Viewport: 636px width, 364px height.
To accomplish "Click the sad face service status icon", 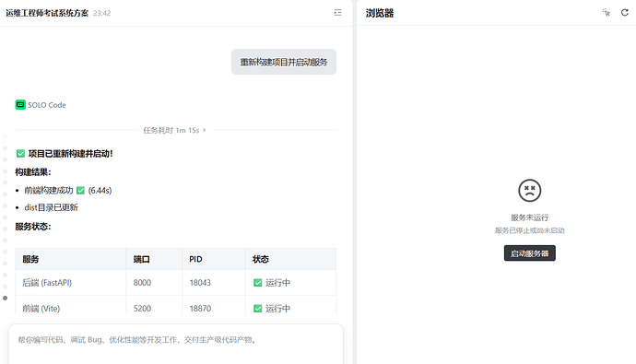I will [529, 190].
